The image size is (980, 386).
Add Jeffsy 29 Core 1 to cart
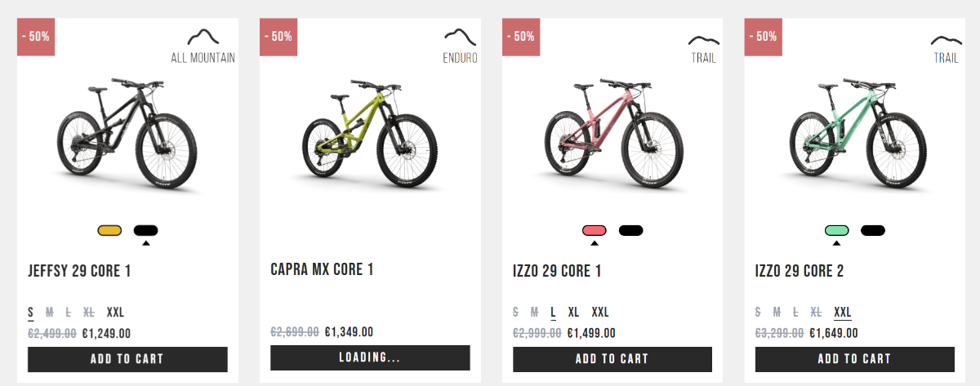(127, 359)
